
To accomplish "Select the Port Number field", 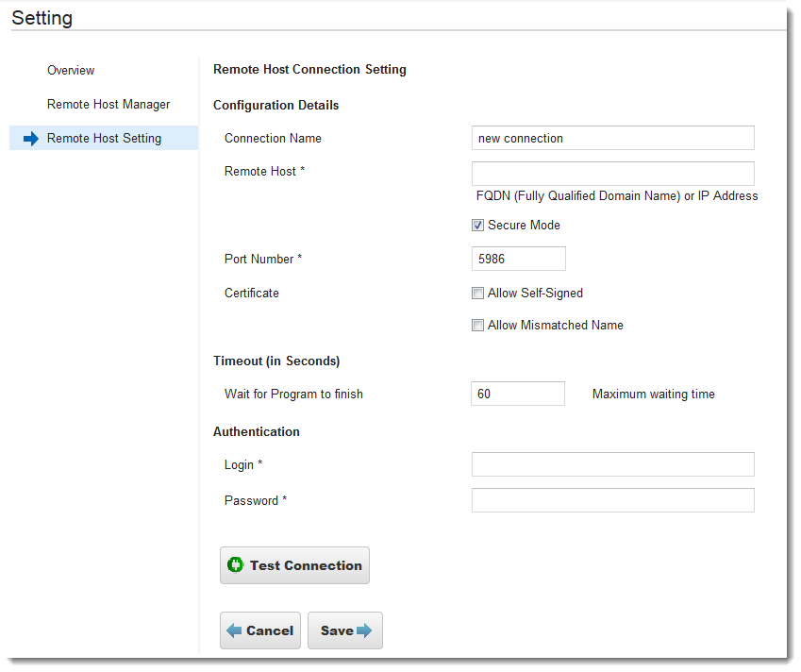I will click(519, 259).
